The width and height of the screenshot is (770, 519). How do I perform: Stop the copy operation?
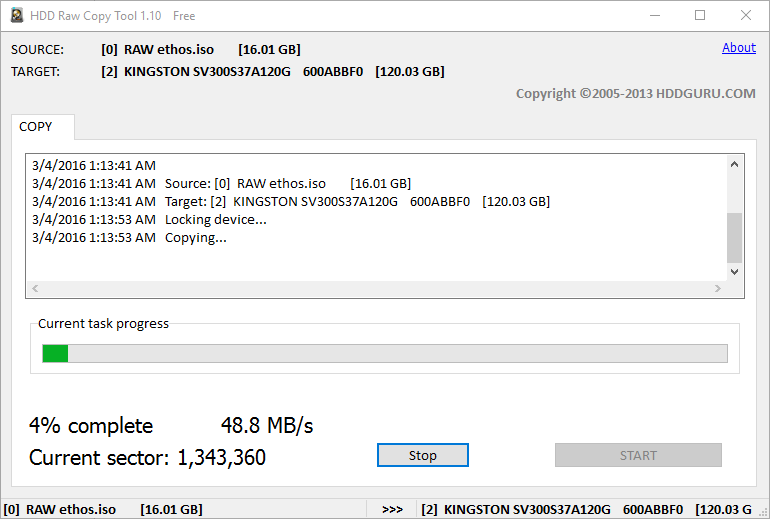click(x=423, y=455)
